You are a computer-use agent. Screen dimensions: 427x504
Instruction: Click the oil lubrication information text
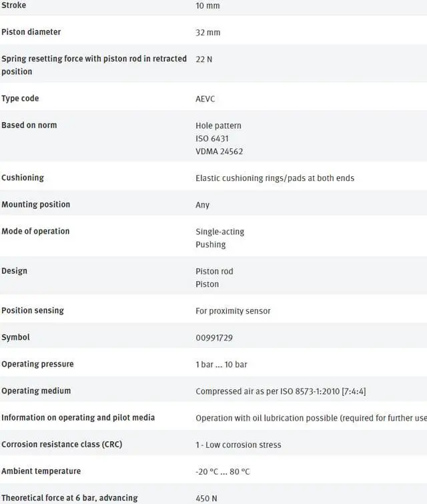click(311, 418)
